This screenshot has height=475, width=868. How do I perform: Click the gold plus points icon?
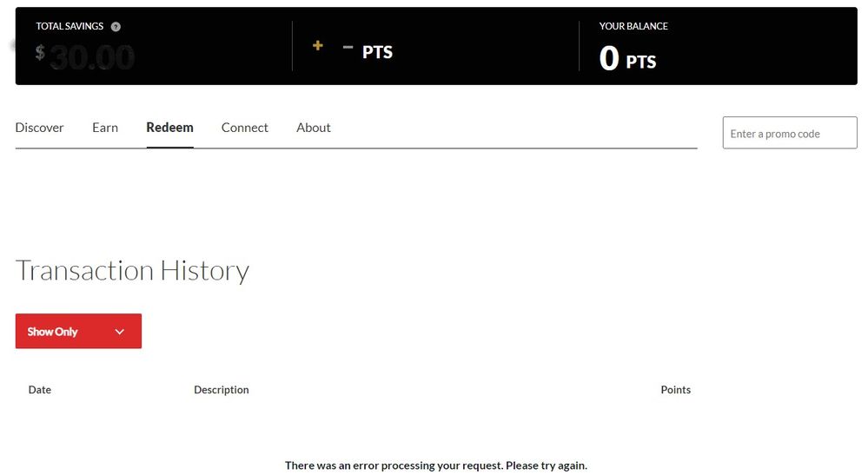[x=318, y=46]
